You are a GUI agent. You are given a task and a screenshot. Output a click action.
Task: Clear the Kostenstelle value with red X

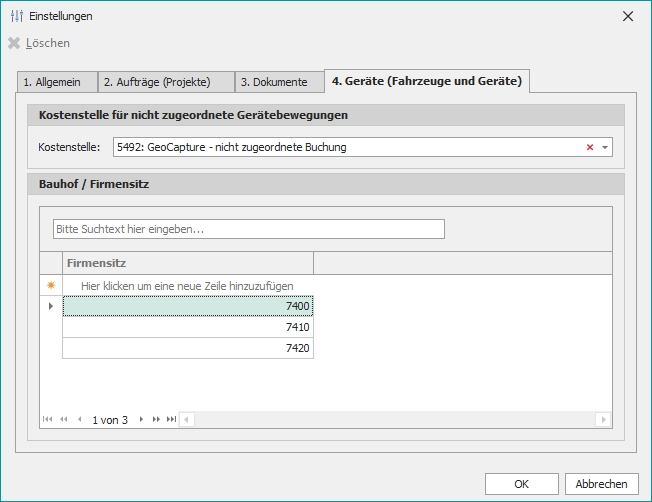pos(590,148)
